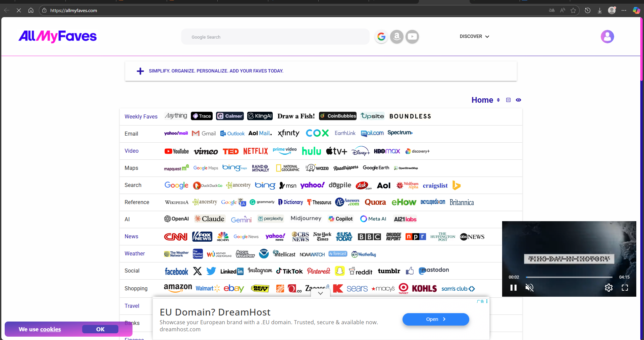Select the Amazon search icon
This screenshot has height=340, width=644.
pyautogui.click(x=397, y=37)
